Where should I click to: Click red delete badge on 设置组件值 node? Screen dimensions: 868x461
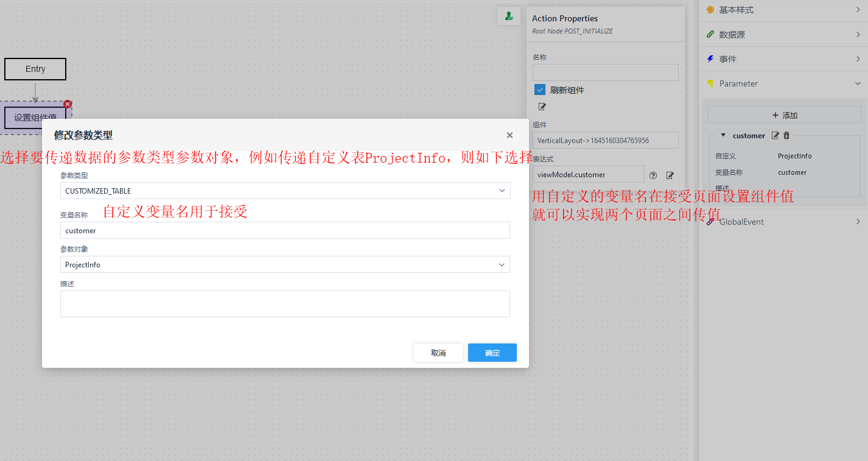[68, 104]
